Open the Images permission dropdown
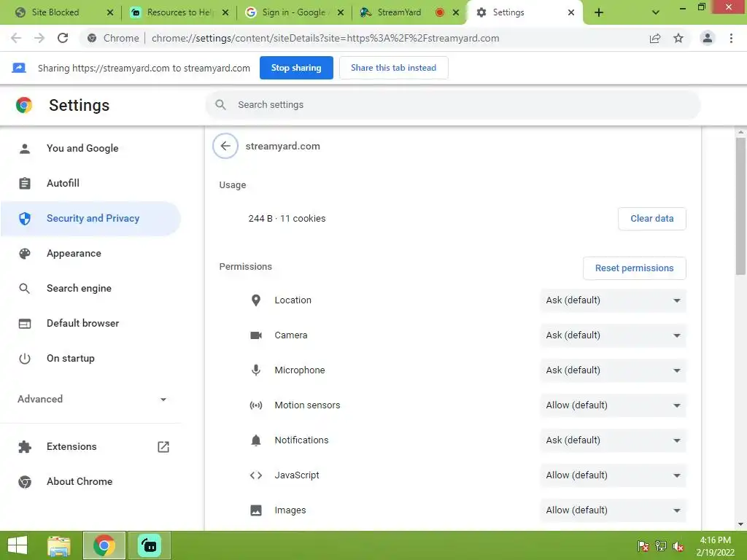Image resolution: width=747 pixels, height=560 pixels. 613,510
